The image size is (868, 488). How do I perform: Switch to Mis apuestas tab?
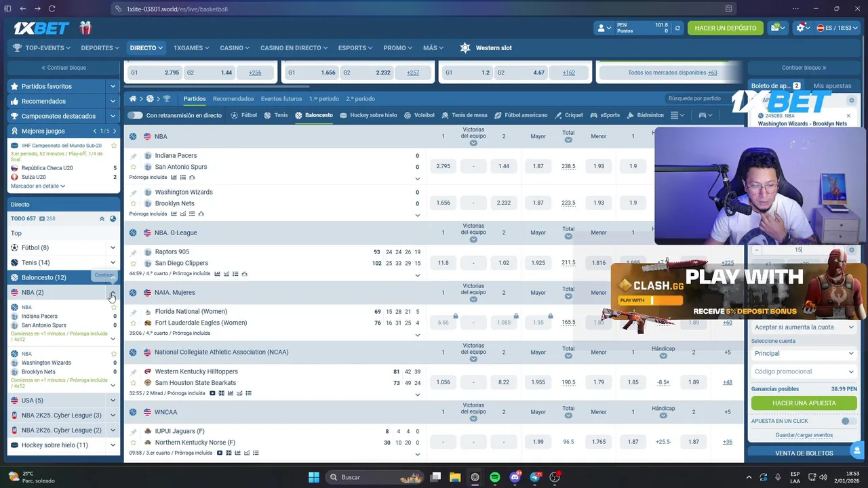click(x=832, y=86)
